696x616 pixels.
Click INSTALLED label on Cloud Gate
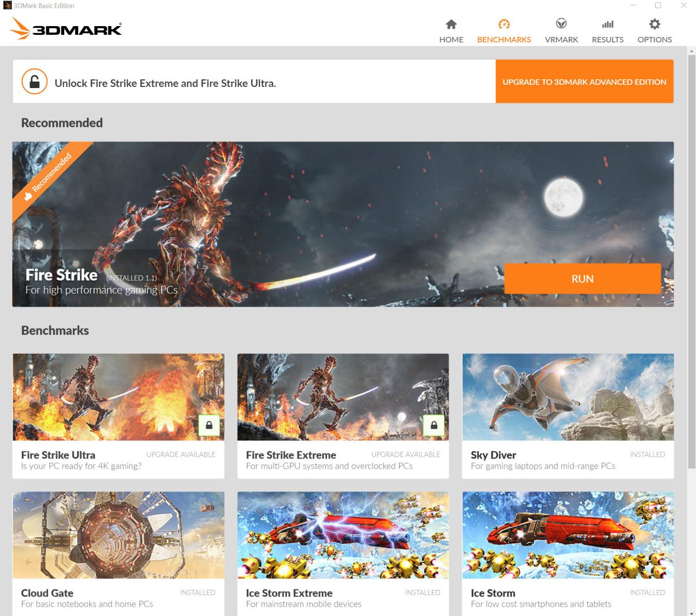198,593
